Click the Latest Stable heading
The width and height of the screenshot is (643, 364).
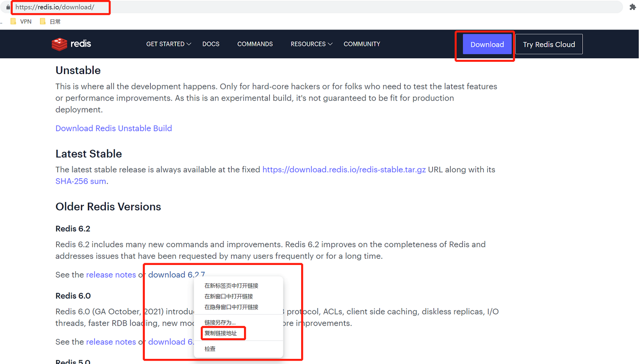click(x=89, y=154)
